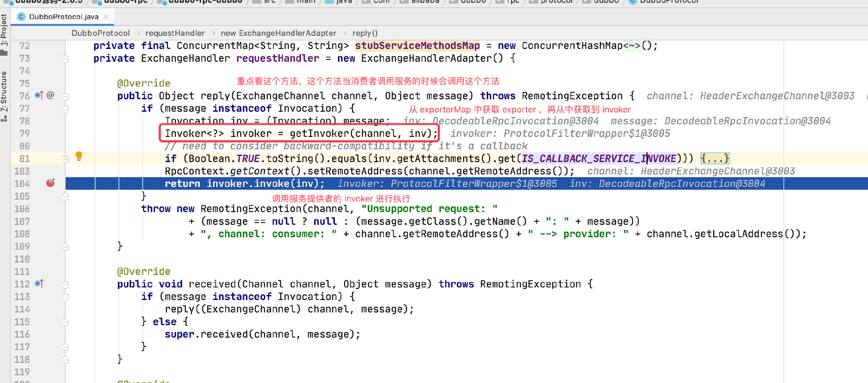This screenshot has height=383, width=868.
Task: Click the requestHandler breadcrumb
Action: pyautogui.click(x=175, y=33)
